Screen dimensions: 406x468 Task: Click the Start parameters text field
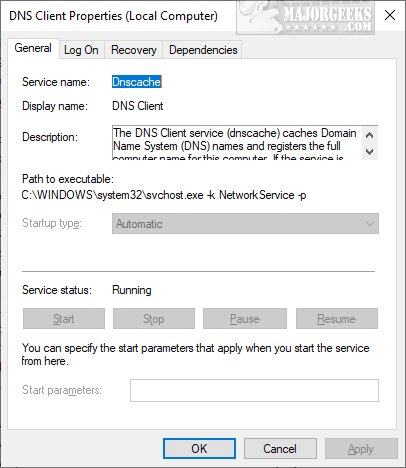coord(254,390)
